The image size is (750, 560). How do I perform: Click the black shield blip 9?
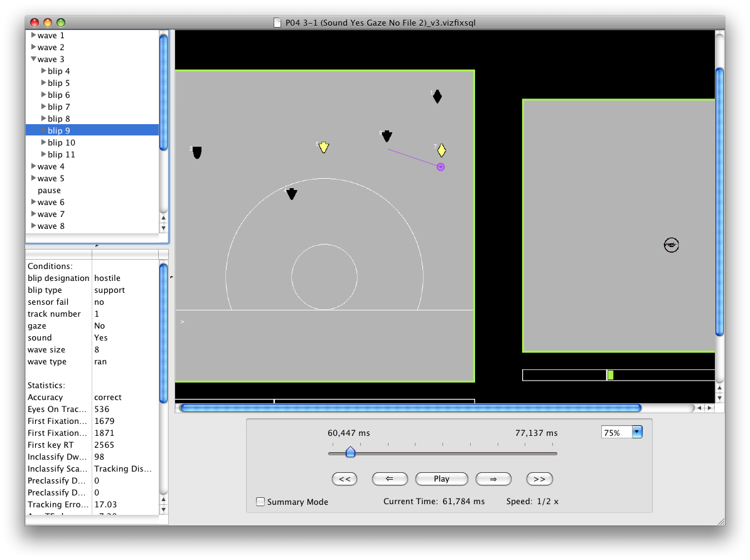387,136
